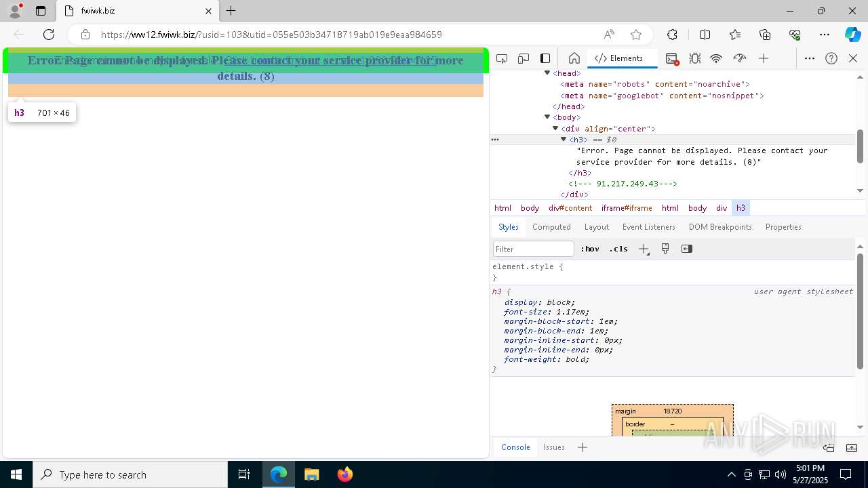Screen dimensions: 868x488
Task: Focus the Styles Filter input field
Action: 534,249
